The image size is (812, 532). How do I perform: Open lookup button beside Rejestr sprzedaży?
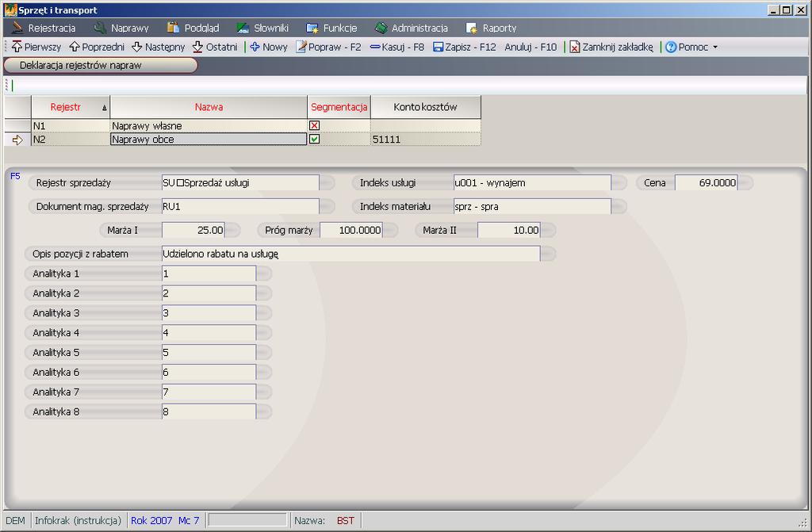(x=327, y=183)
